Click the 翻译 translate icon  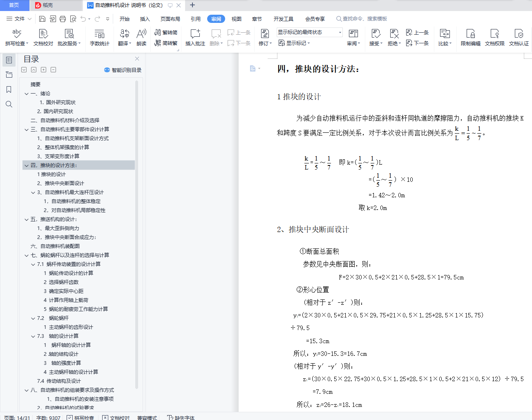125,34
